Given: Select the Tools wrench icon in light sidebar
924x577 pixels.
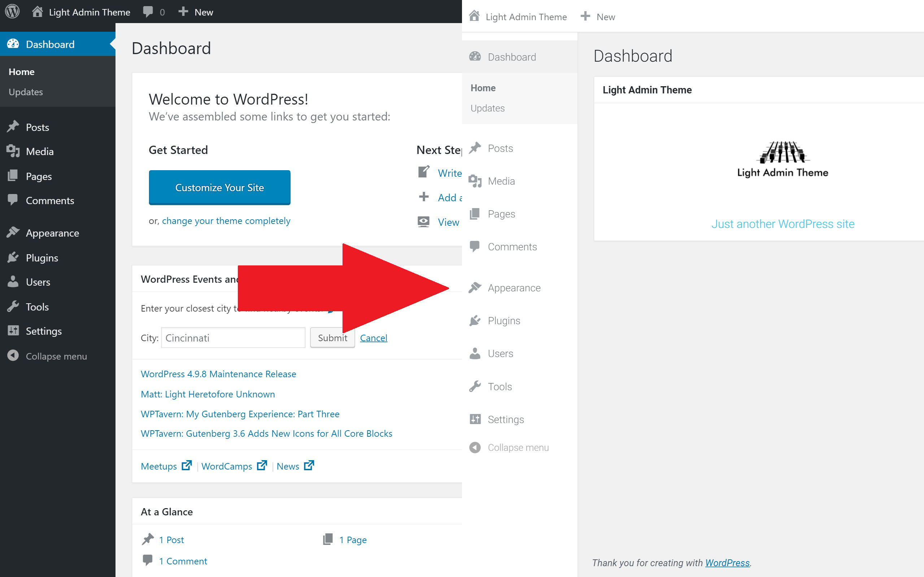Looking at the screenshot, I should click(x=475, y=386).
